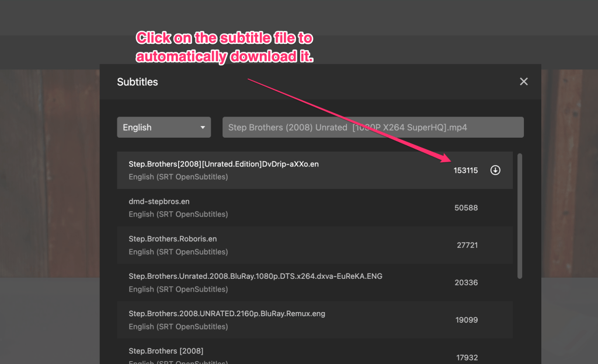
Task: Click the Subtitles dialog title
Action: (137, 82)
